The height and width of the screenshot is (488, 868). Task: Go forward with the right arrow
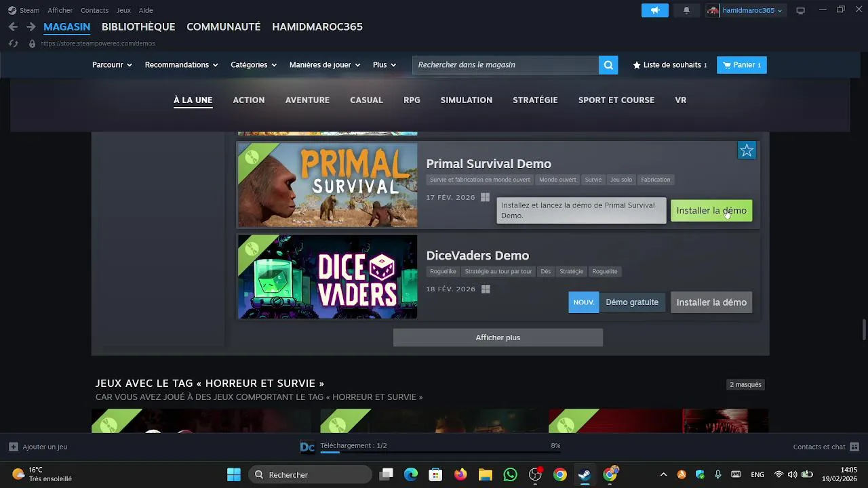(x=31, y=27)
